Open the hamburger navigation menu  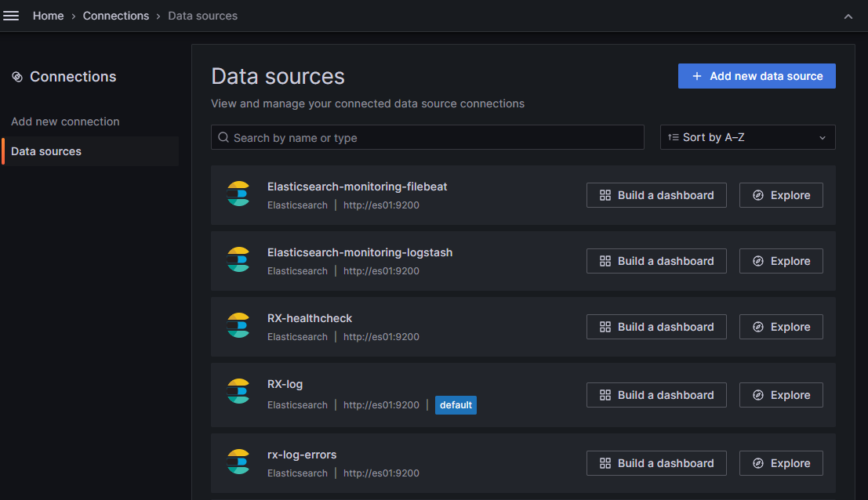[x=11, y=16]
